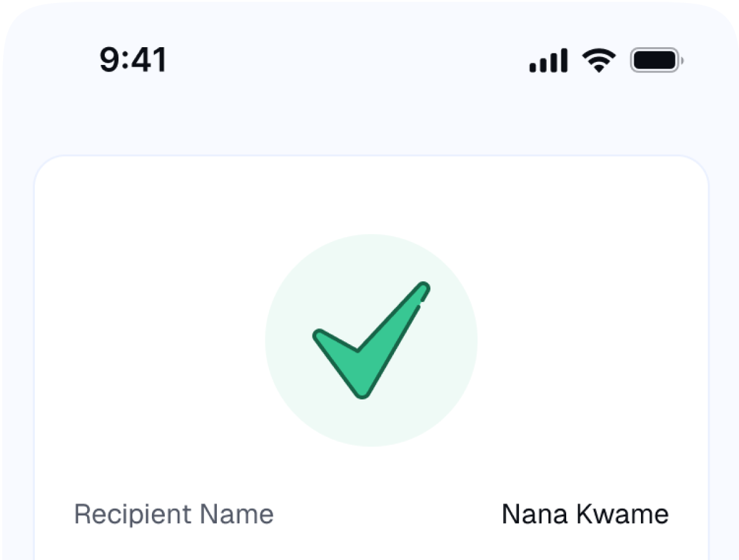
Task: Tap the cellular signal bars icon
Action: coord(548,61)
